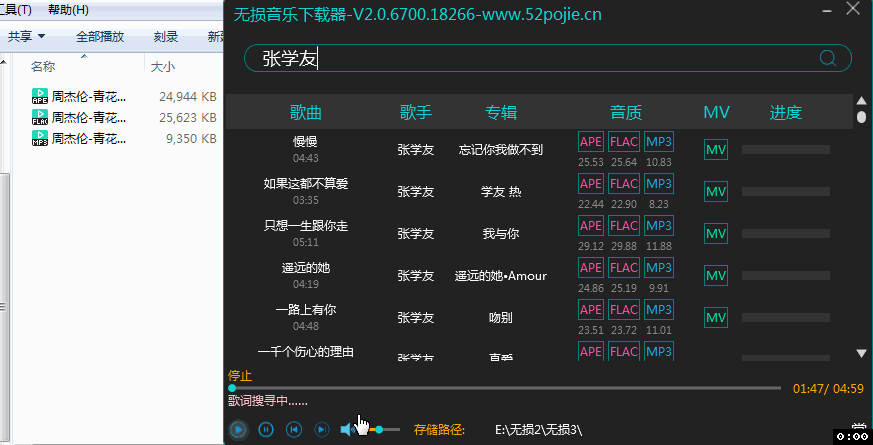The width and height of the screenshot is (873, 445).
Task: Click the results scrollbar down arrow
Action: (861, 353)
